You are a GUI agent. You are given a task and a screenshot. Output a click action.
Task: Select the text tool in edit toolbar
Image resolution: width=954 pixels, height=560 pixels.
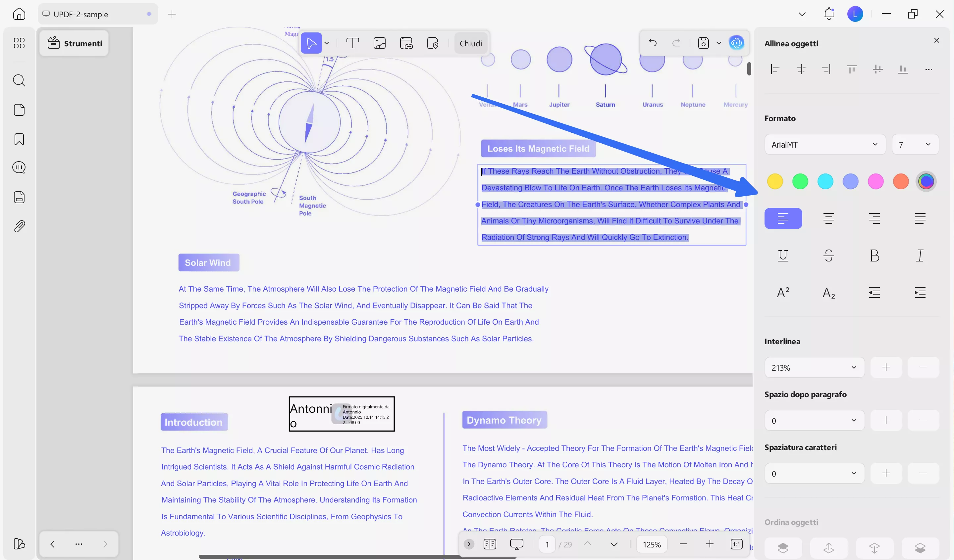tap(352, 43)
